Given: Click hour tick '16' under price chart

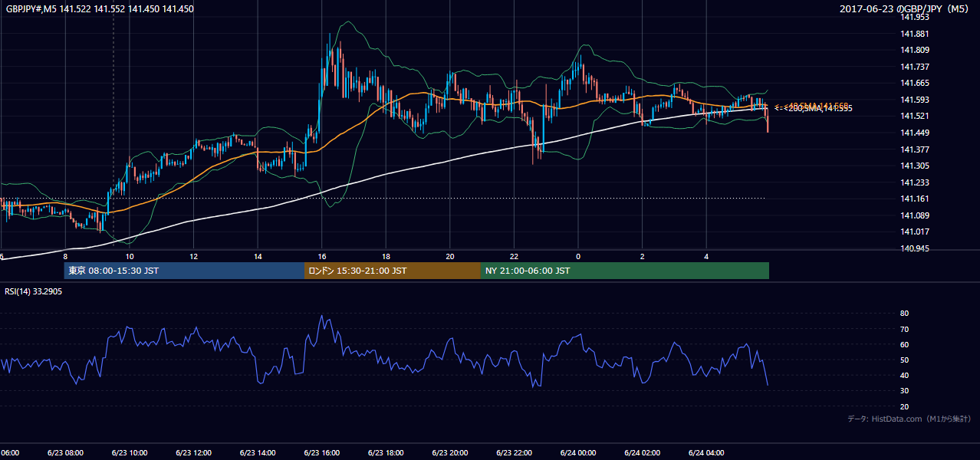Looking at the screenshot, I should [322, 256].
